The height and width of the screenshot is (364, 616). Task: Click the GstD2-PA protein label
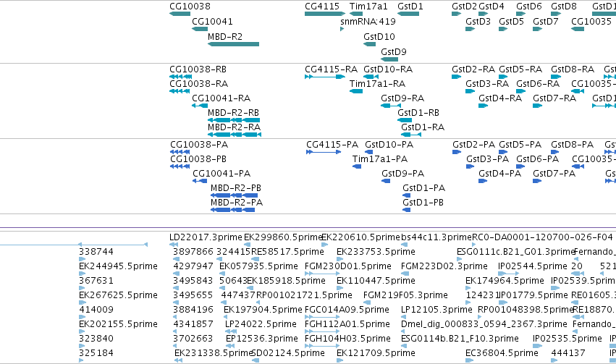coord(474,145)
